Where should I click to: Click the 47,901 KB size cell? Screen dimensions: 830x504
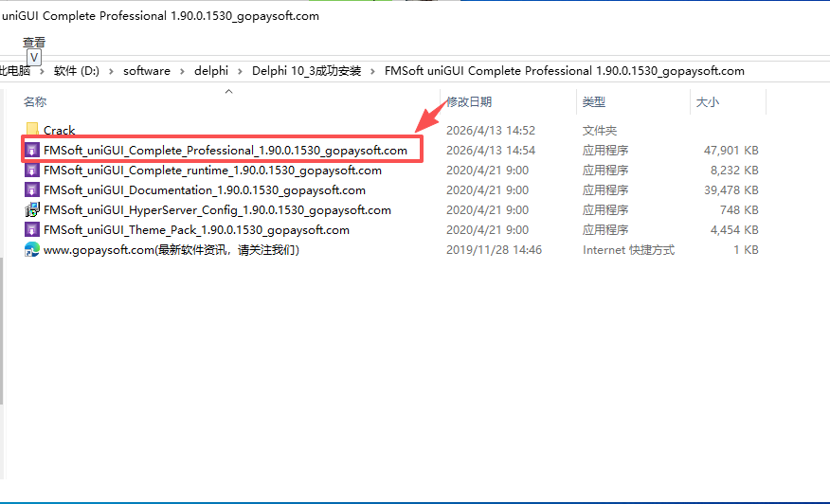coord(731,151)
